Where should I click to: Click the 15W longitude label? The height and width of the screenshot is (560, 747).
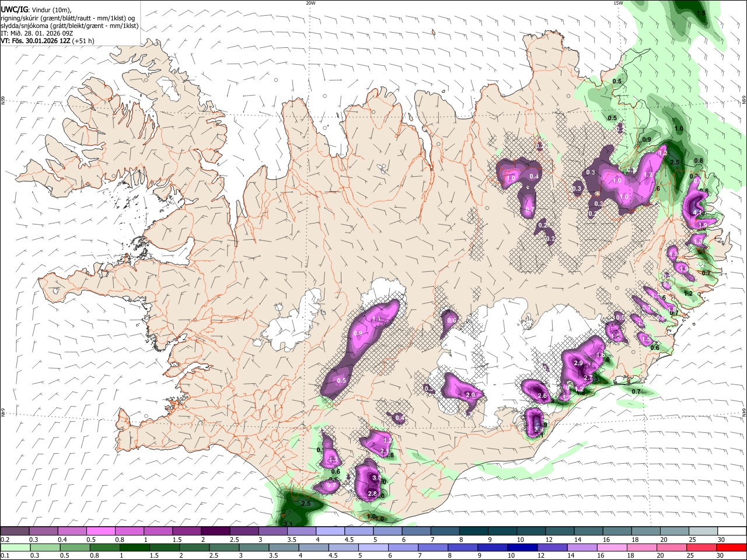pyautogui.click(x=618, y=3)
